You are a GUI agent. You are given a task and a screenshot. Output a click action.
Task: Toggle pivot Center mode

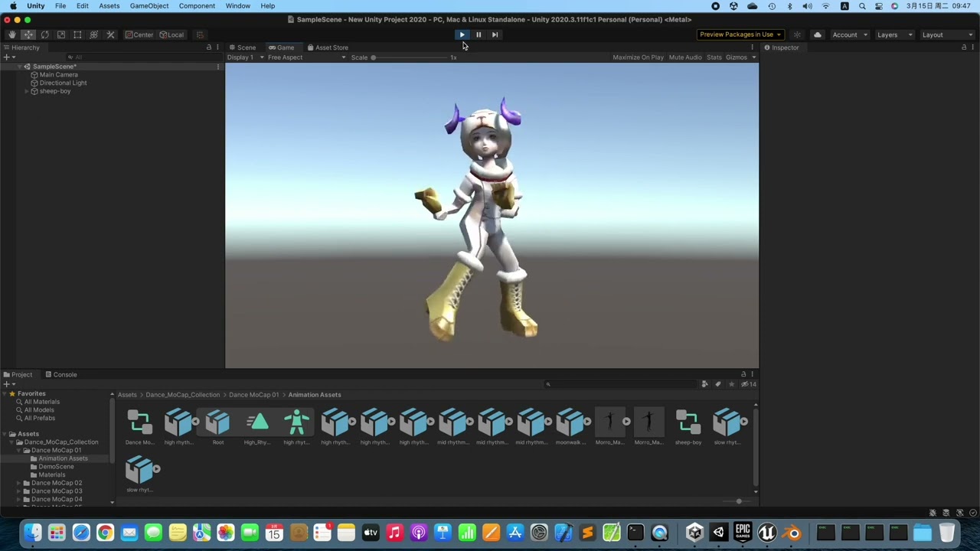point(139,34)
